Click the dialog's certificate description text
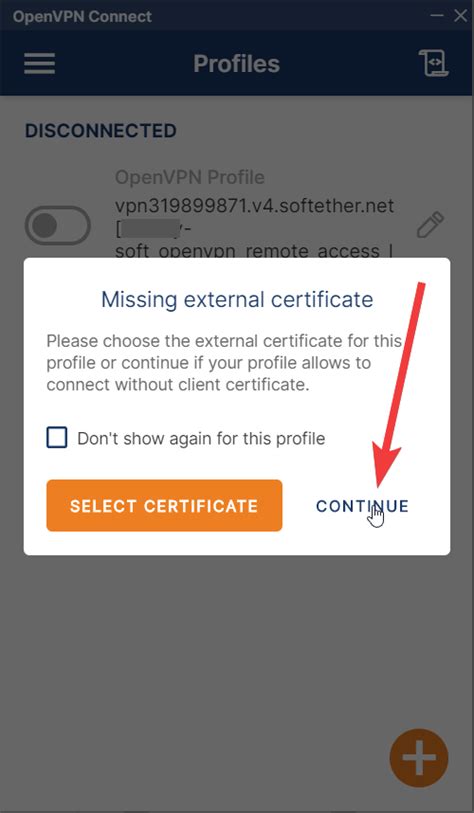 224,363
